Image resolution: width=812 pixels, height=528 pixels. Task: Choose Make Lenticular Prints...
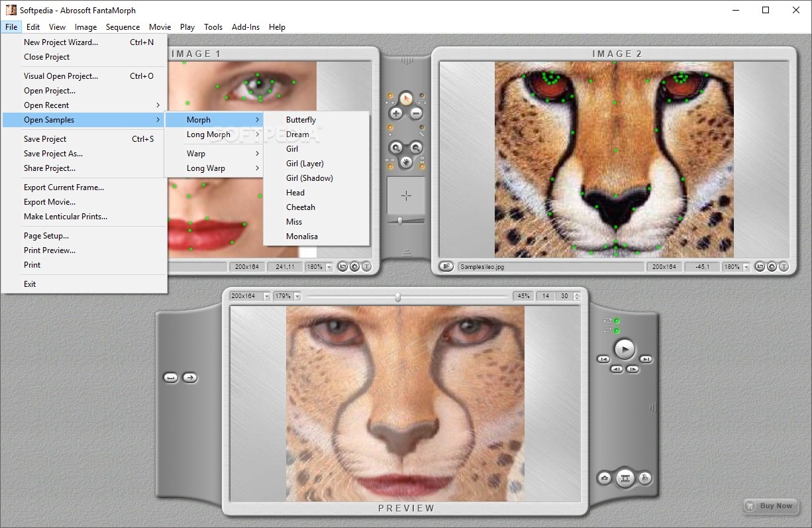tap(84, 217)
